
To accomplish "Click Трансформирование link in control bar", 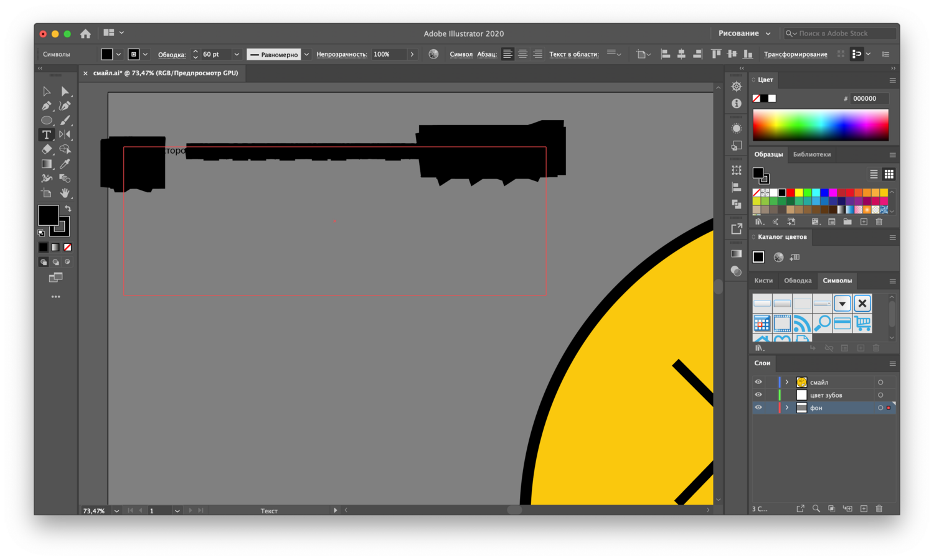I will (x=796, y=54).
